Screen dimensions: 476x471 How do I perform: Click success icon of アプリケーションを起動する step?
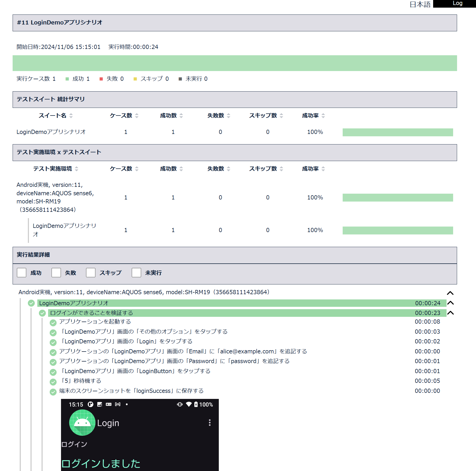pyautogui.click(x=53, y=323)
